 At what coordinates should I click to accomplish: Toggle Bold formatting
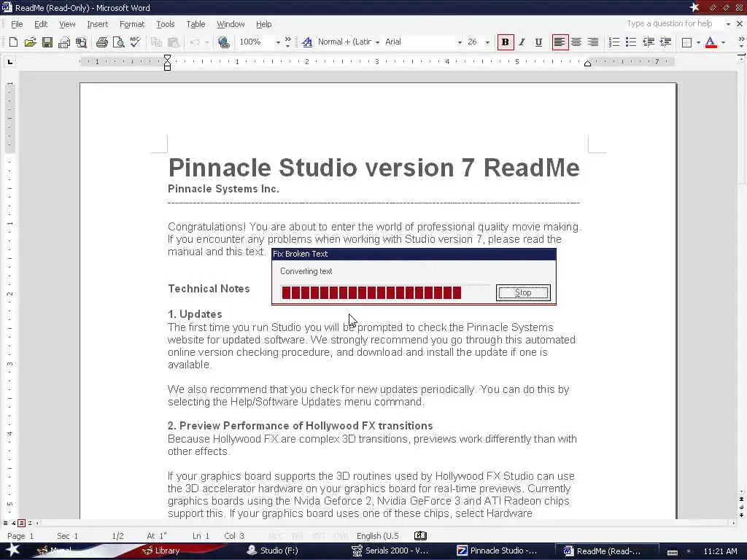point(506,42)
